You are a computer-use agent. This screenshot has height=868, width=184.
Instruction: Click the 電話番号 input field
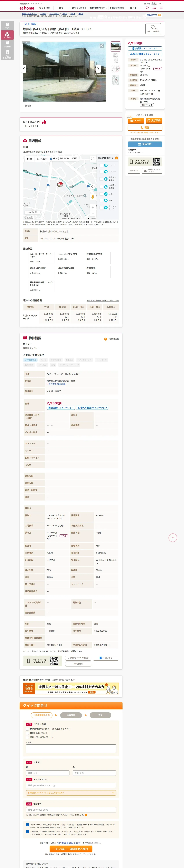click(71, 810)
